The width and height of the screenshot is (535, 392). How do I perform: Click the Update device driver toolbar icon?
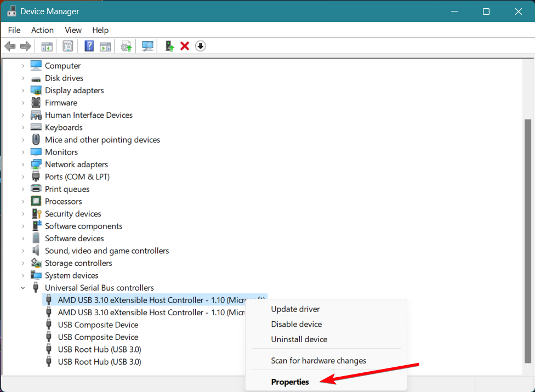pyautogui.click(x=126, y=46)
